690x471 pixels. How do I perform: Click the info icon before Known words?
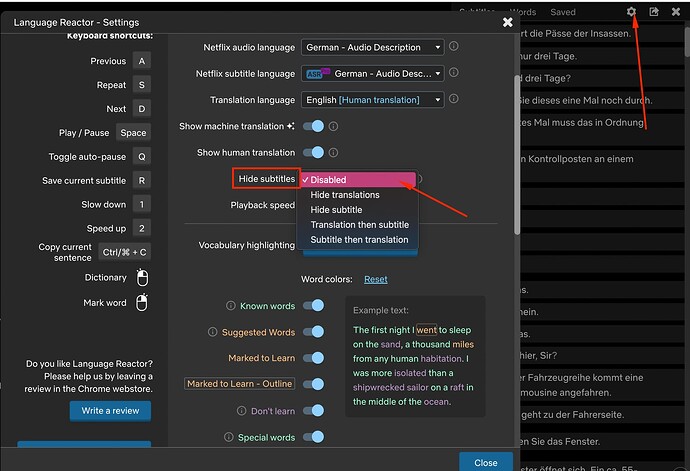tap(229, 306)
